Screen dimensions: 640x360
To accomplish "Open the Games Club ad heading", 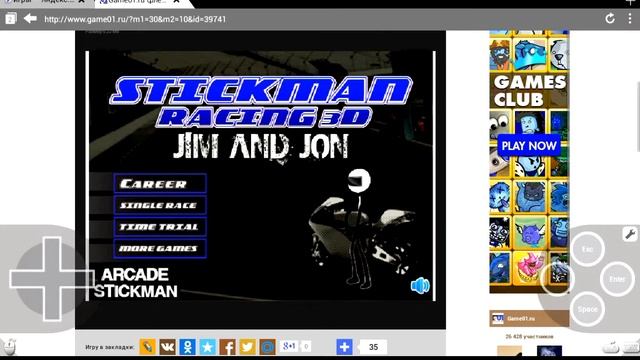I will 529,91.
